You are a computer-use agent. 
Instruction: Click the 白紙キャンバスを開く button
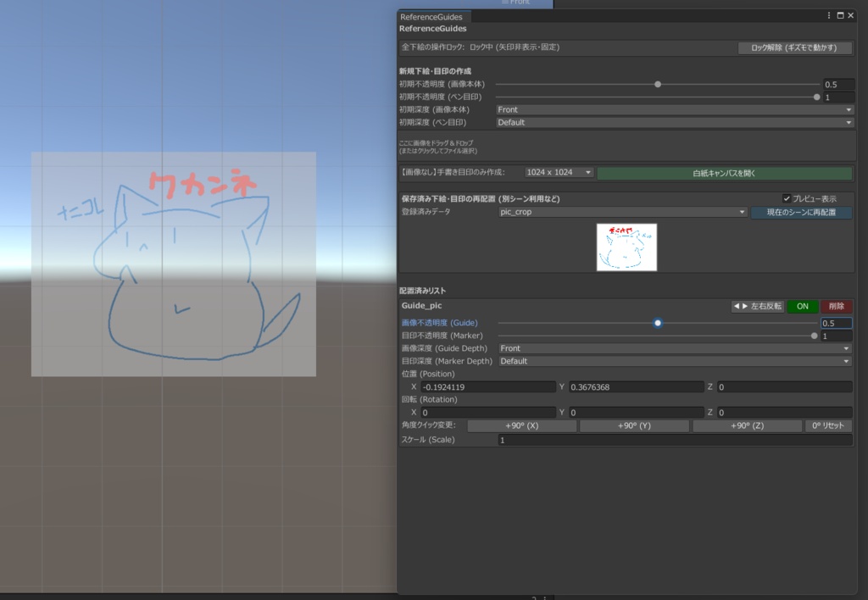point(724,173)
